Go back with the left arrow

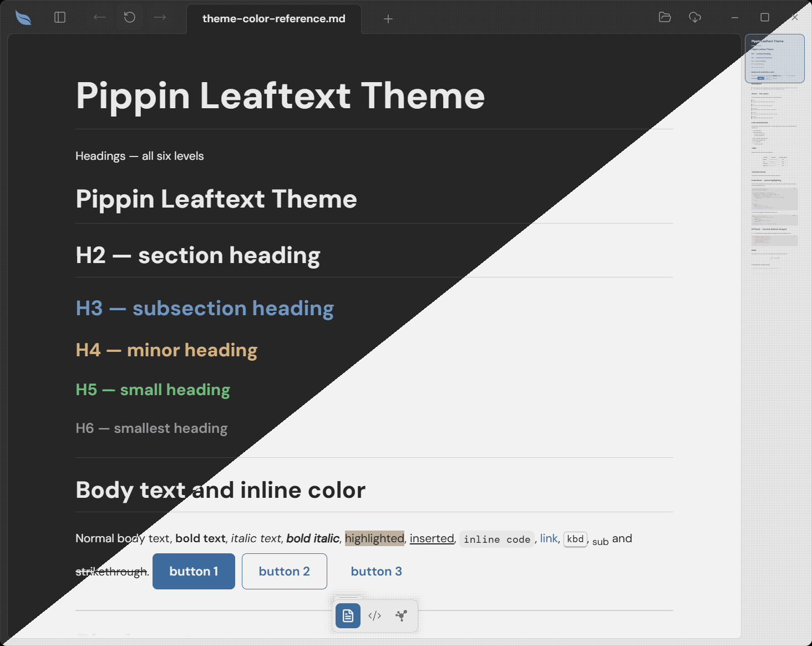coord(100,18)
